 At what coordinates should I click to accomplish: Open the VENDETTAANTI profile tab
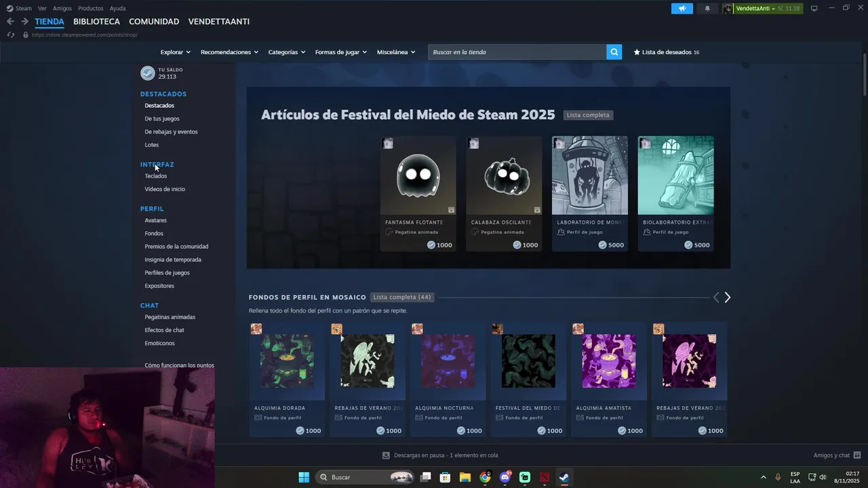(x=219, y=22)
